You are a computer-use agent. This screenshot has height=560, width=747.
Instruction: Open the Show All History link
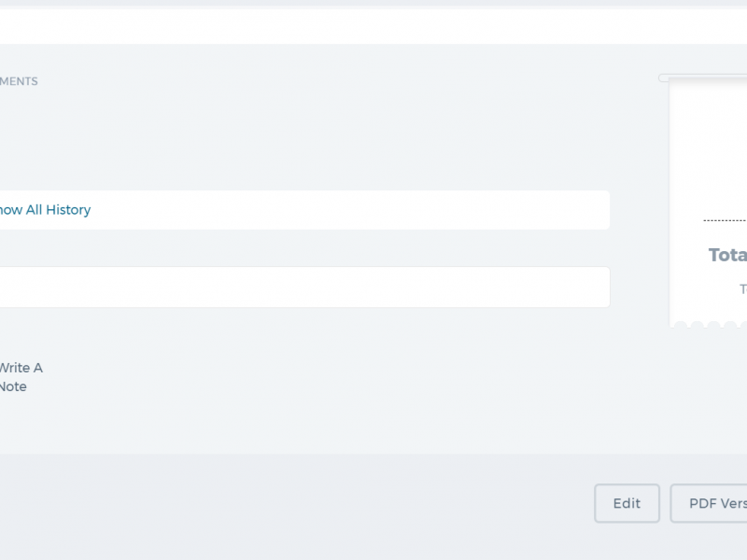(45, 210)
